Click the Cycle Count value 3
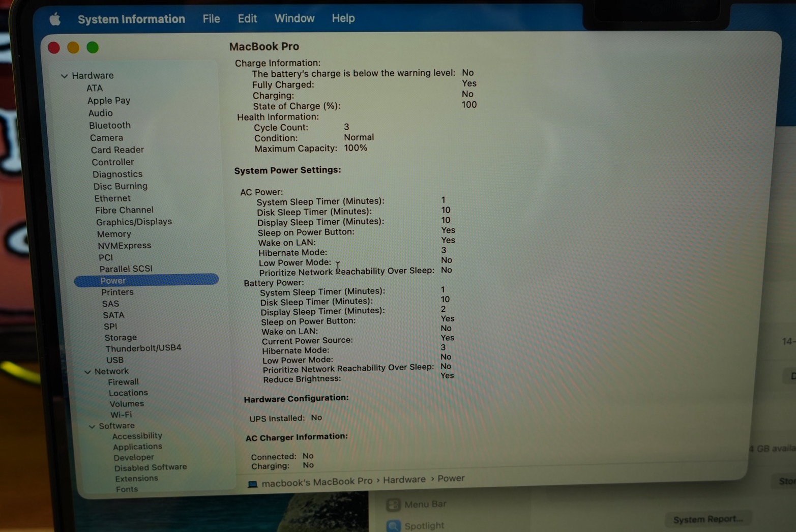Screen dimensions: 796x532 click(x=346, y=127)
